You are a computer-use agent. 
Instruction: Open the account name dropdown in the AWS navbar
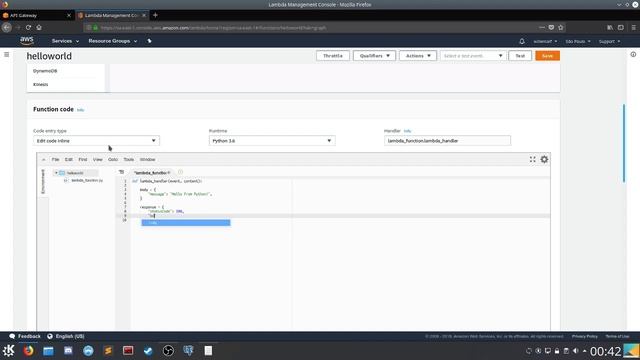pyautogui.click(x=545, y=42)
